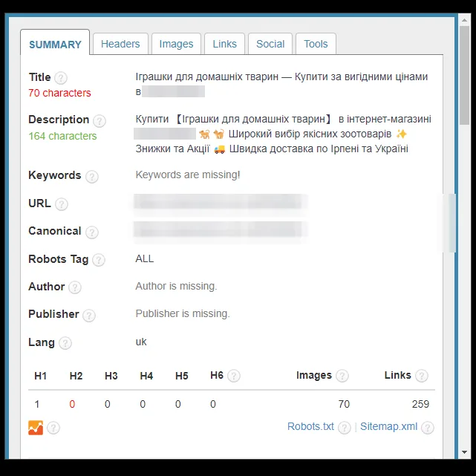Click the '164 characters' description length

62,136
